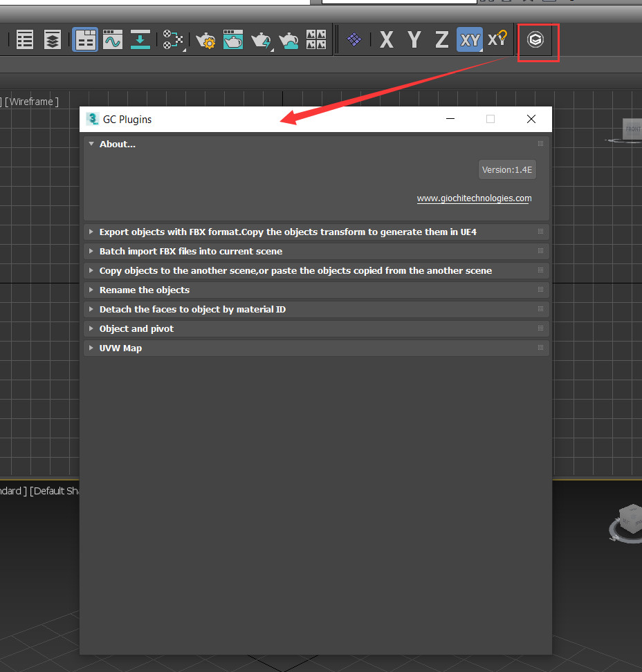Image resolution: width=642 pixels, height=672 pixels.
Task: Expand the Rename the objects rollout
Action: click(144, 290)
